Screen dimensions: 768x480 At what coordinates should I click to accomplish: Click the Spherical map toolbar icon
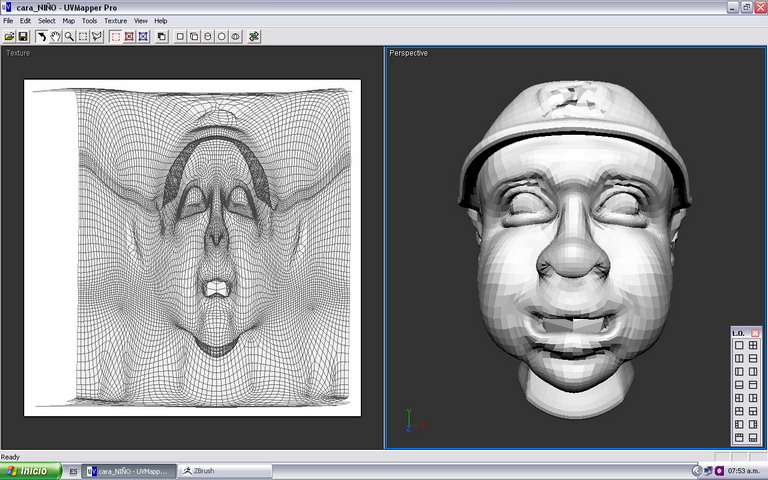pos(221,36)
